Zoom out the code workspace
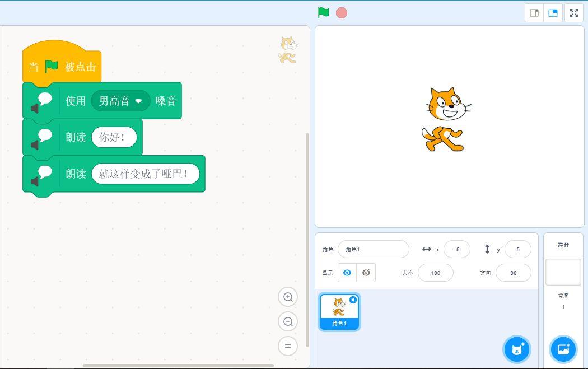 coord(288,322)
